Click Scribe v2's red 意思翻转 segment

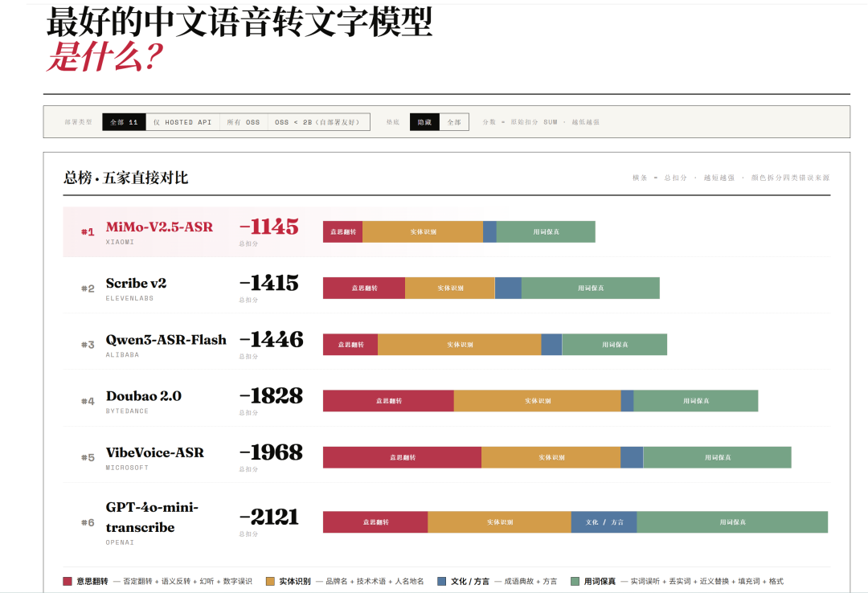click(x=364, y=288)
